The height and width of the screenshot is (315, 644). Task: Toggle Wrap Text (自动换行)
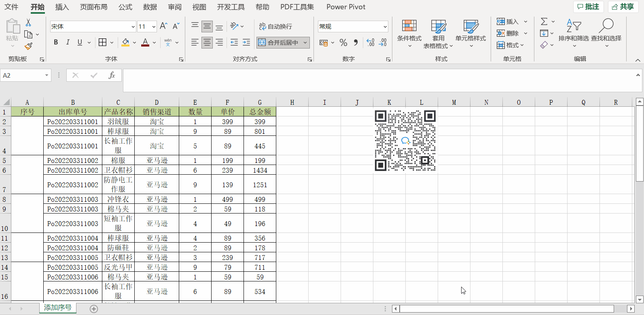pos(276,26)
